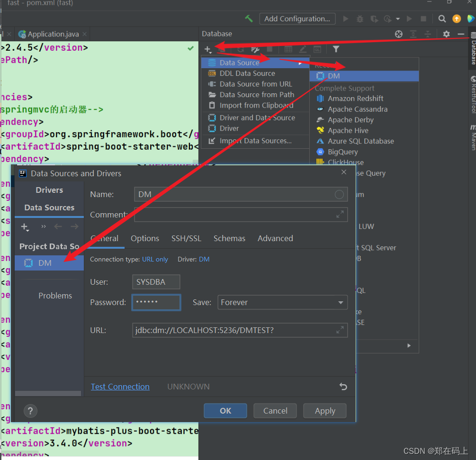Click the orange update arrow icon
476x460 pixels.
coord(457,19)
